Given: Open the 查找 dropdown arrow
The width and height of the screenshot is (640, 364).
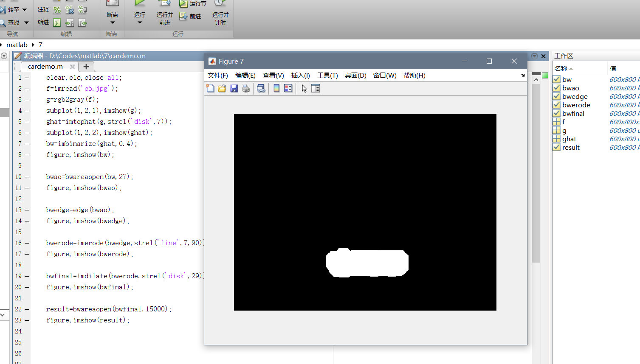Looking at the screenshot, I should point(26,22).
